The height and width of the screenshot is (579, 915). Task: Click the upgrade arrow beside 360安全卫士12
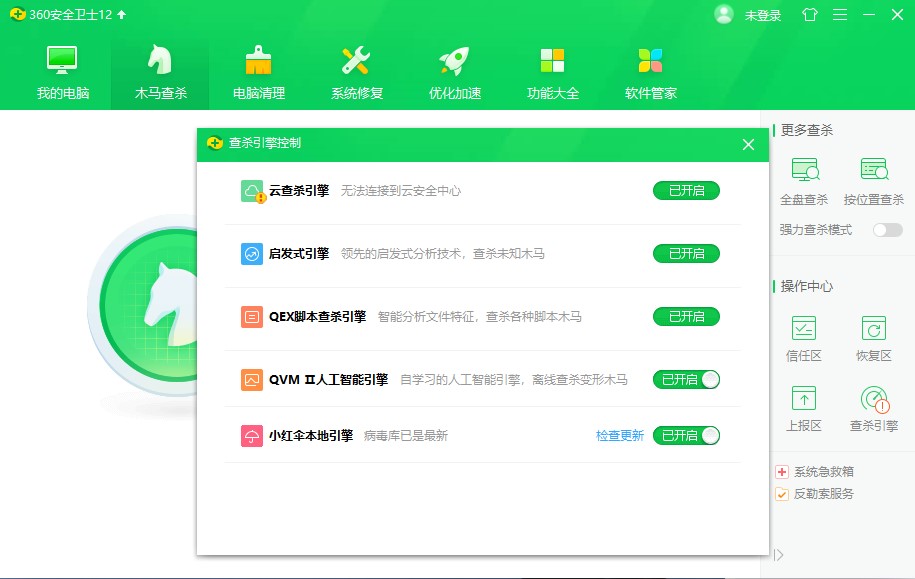coord(122,15)
